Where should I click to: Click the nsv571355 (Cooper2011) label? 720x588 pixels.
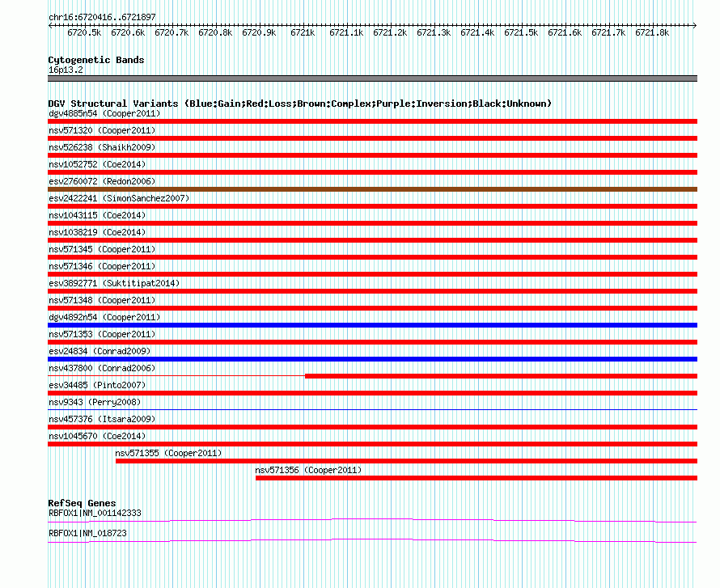(x=168, y=453)
